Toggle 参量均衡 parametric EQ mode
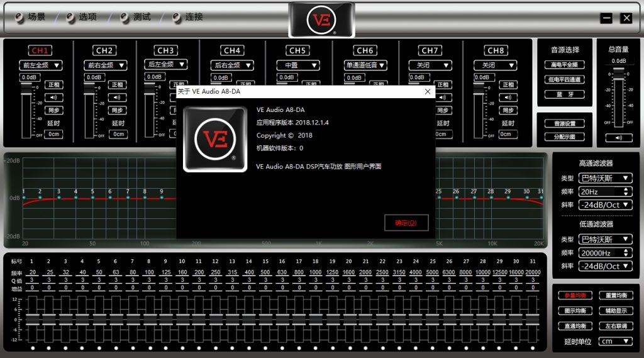Screen dimensions: 644x358 pyautogui.click(x=575, y=296)
